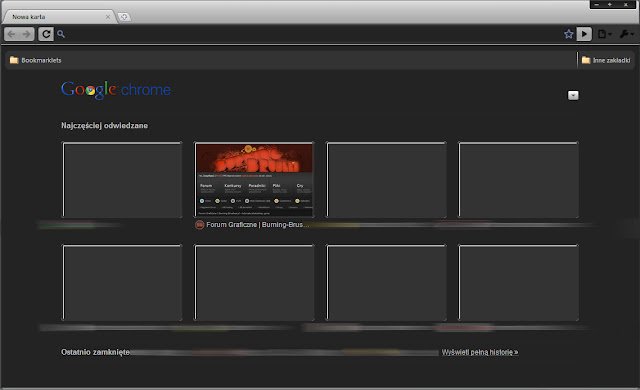The height and width of the screenshot is (390, 640).
Task: Click the Ostatnio zamknięte label
Action: point(96,352)
